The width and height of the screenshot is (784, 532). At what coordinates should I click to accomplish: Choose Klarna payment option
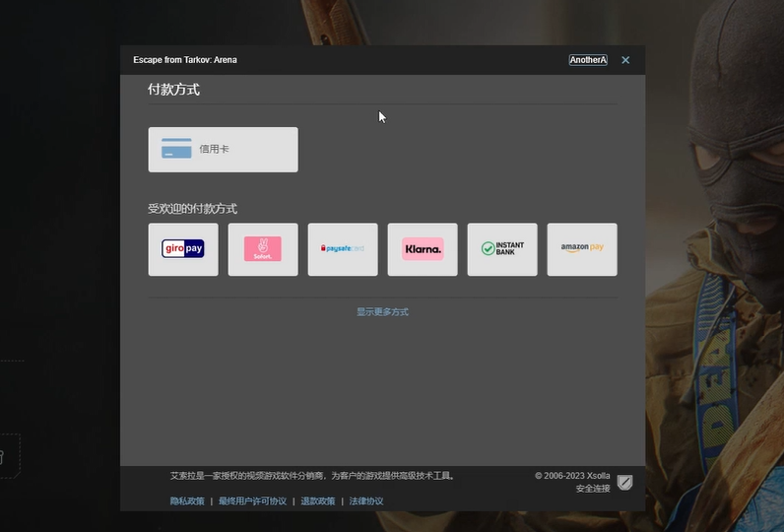423,249
